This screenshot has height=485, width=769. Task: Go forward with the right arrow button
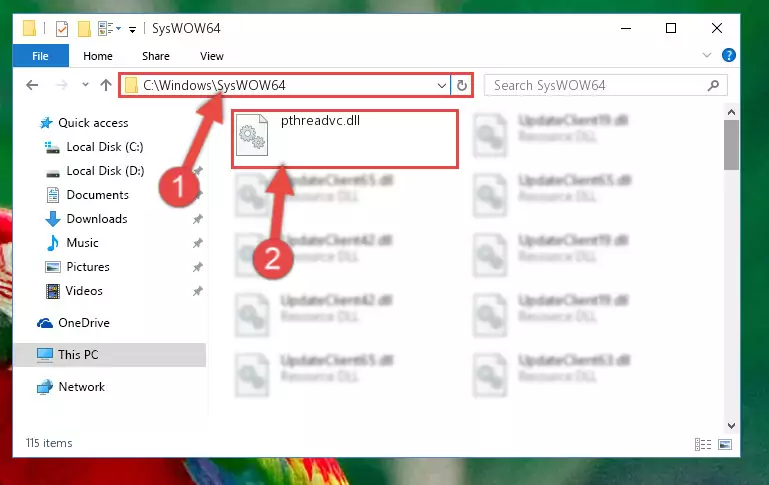[x=62, y=85]
